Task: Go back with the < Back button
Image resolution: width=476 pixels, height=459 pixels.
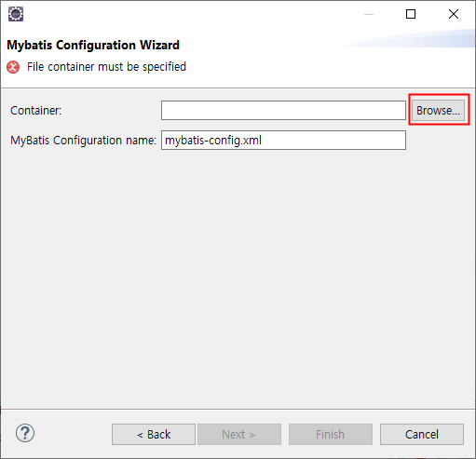Action: pos(154,434)
